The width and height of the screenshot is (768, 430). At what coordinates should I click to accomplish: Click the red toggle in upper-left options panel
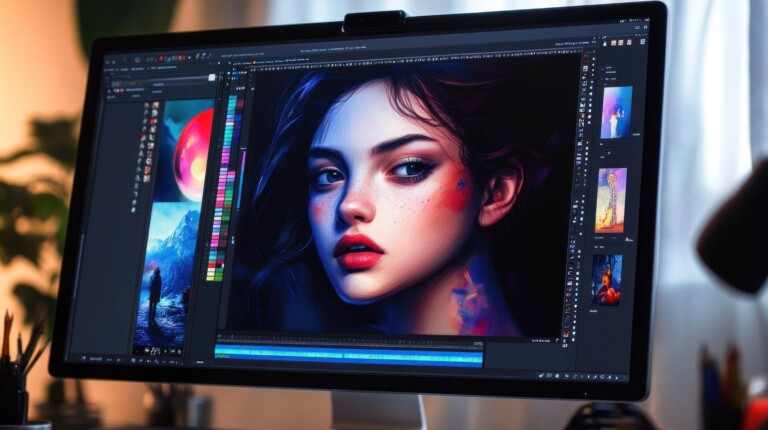118,91
